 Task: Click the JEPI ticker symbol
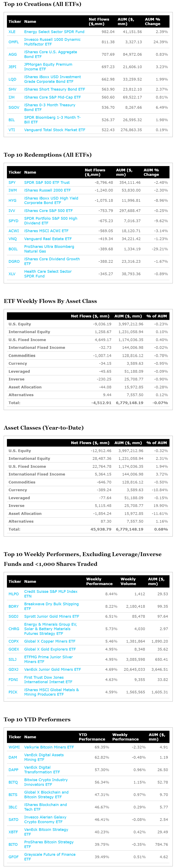pyautogui.click(x=12, y=67)
